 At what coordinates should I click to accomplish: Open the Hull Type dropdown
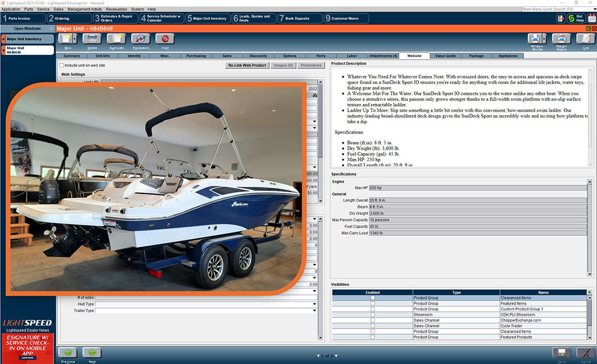tap(314, 304)
